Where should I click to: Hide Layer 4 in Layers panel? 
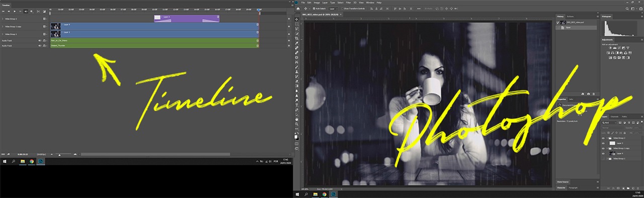pos(603,153)
